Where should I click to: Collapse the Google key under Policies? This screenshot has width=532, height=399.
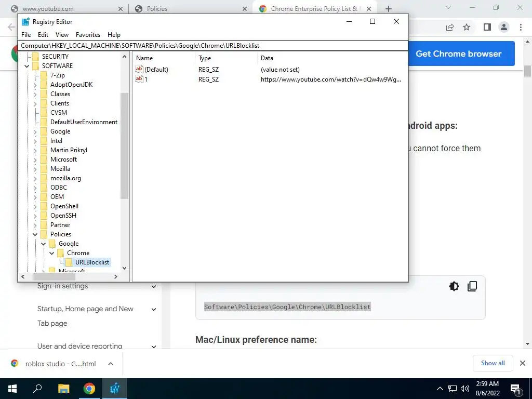coord(44,244)
